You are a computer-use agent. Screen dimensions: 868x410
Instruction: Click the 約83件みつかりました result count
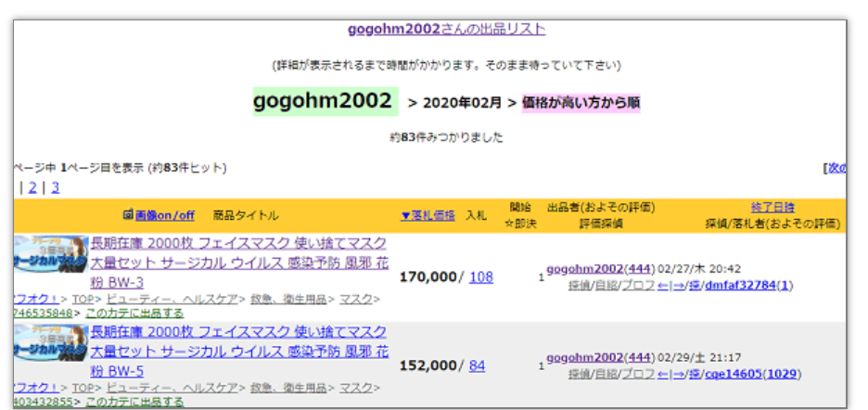(446, 137)
